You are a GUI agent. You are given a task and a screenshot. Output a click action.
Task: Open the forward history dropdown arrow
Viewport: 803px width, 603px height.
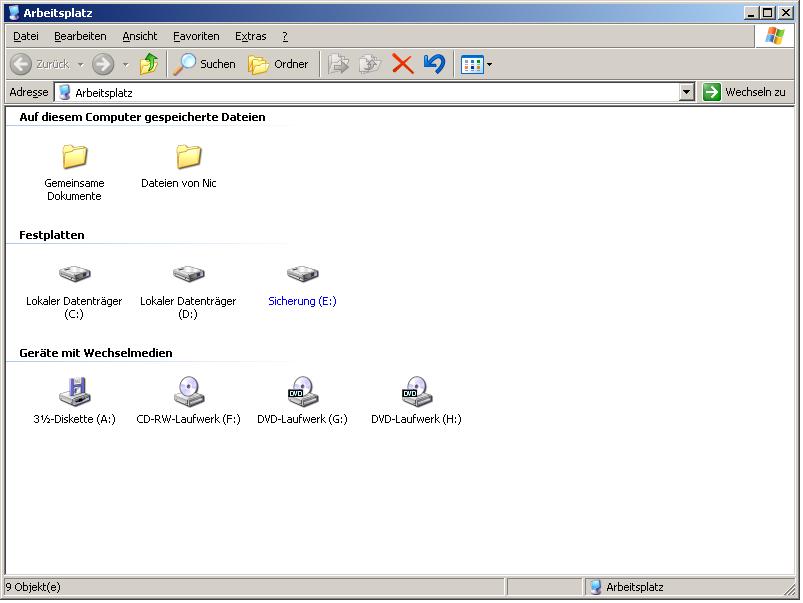point(125,65)
